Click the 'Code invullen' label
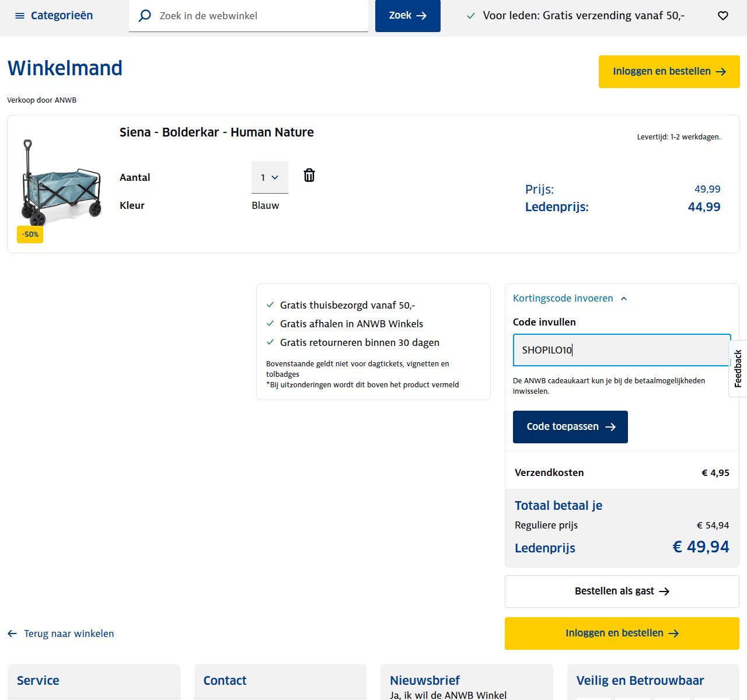The image size is (747, 700). (544, 322)
